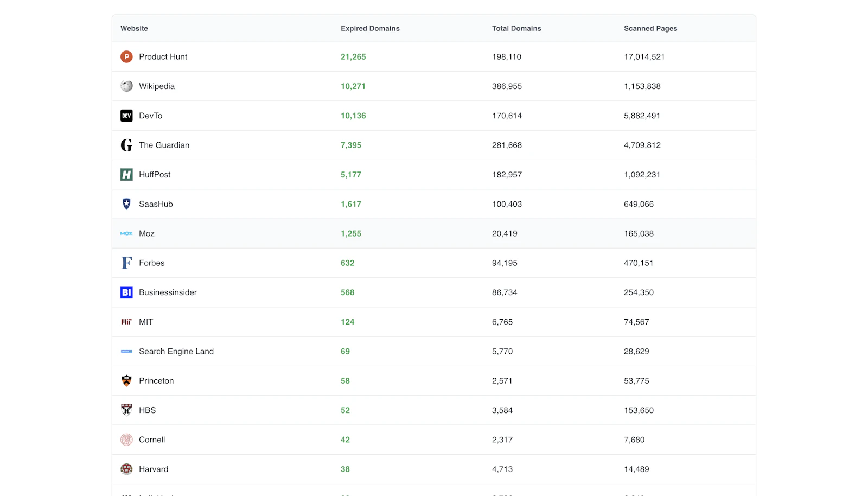Click the Search Engine Land logo icon
This screenshot has height=496, width=868.
click(126, 351)
